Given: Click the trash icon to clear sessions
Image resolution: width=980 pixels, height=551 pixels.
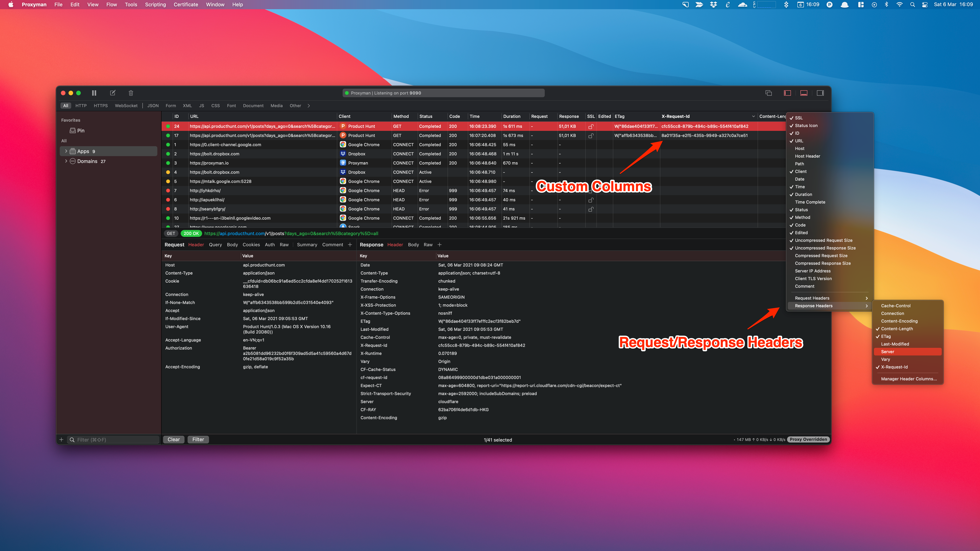Looking at the screenshot, I should (x=131, y=93).
